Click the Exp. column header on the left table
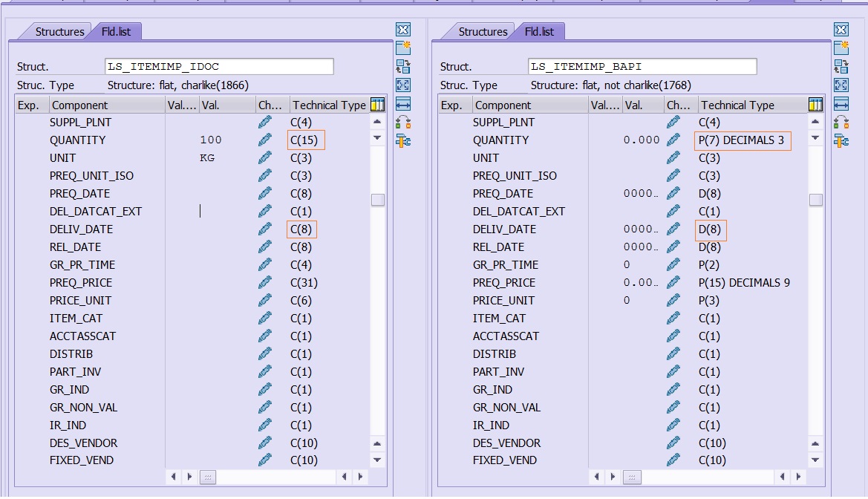Screen dimensions: 868x499 click(27, 104)
